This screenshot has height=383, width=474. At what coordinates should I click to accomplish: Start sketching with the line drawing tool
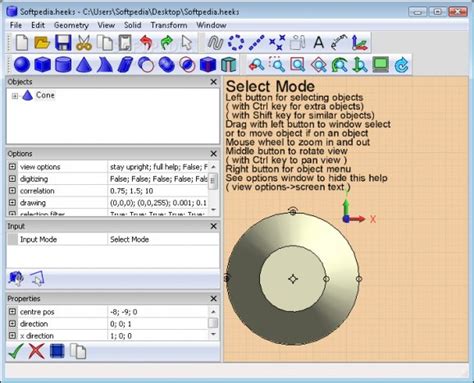(215, 43)
